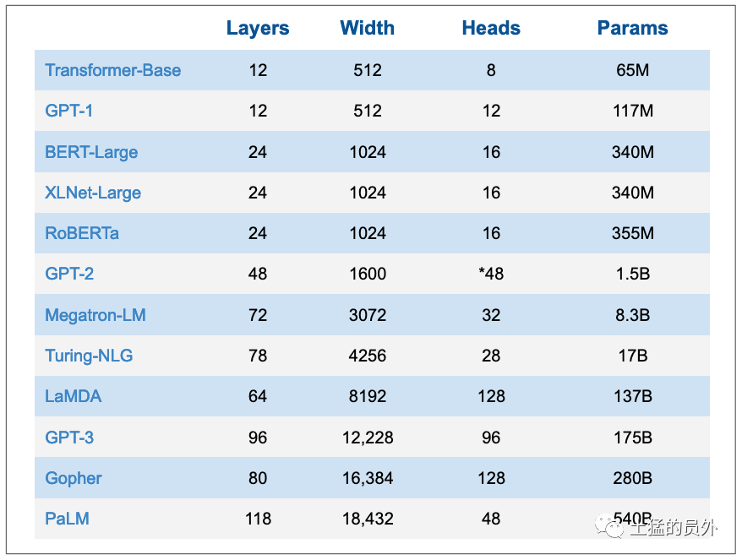Click the 1600 width value for GPT-2
This screenshot has height=560, width=742.
pyautogui.click(x=368, y=274)
